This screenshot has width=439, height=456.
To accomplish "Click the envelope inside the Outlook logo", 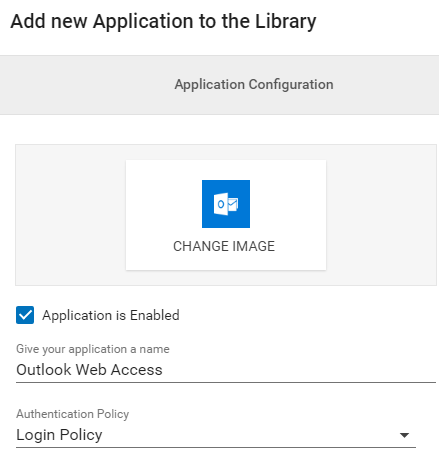I will click(x=233, y=204).
